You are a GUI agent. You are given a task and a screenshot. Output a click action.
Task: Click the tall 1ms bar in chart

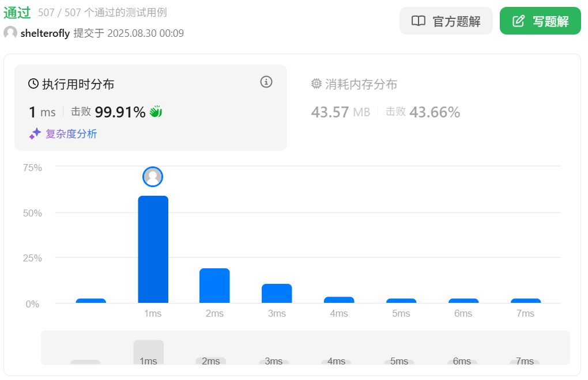(x=153, y=249)
